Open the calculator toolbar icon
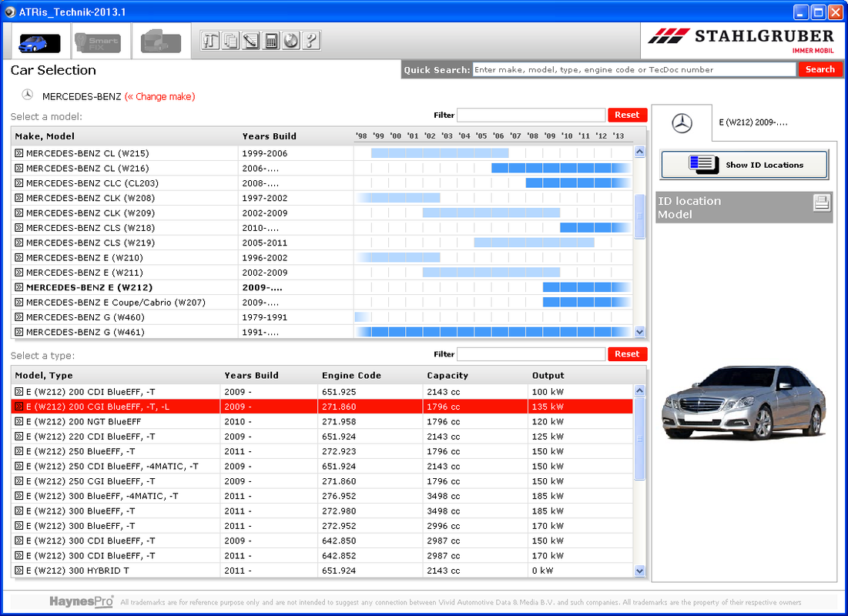Image resolution: width=848 pixels, height=616 pixels. (271, 41)
